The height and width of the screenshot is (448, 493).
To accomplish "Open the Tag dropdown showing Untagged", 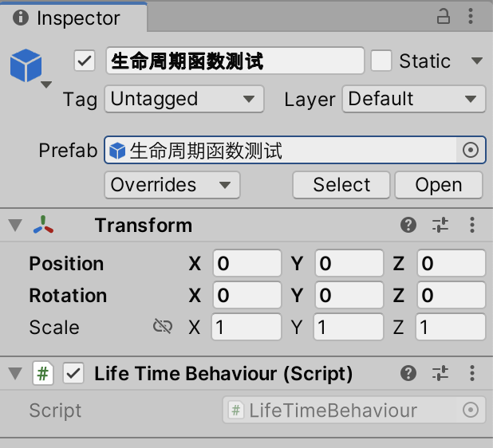I will tap(183, 99).
